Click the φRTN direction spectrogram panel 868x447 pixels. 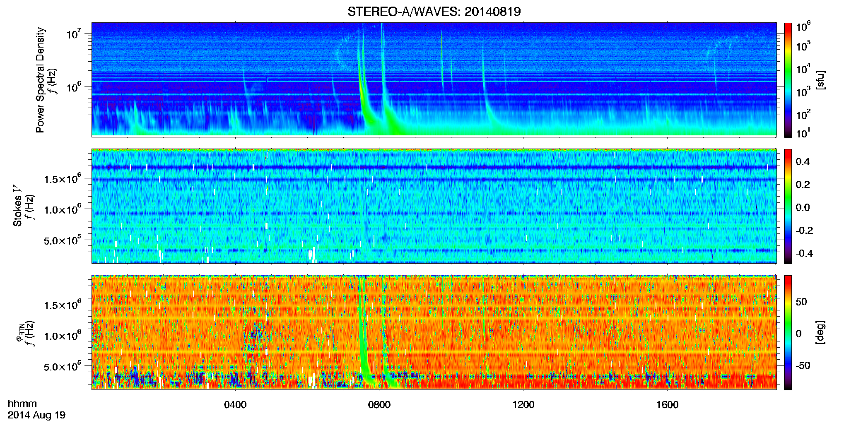coord(434,332)
